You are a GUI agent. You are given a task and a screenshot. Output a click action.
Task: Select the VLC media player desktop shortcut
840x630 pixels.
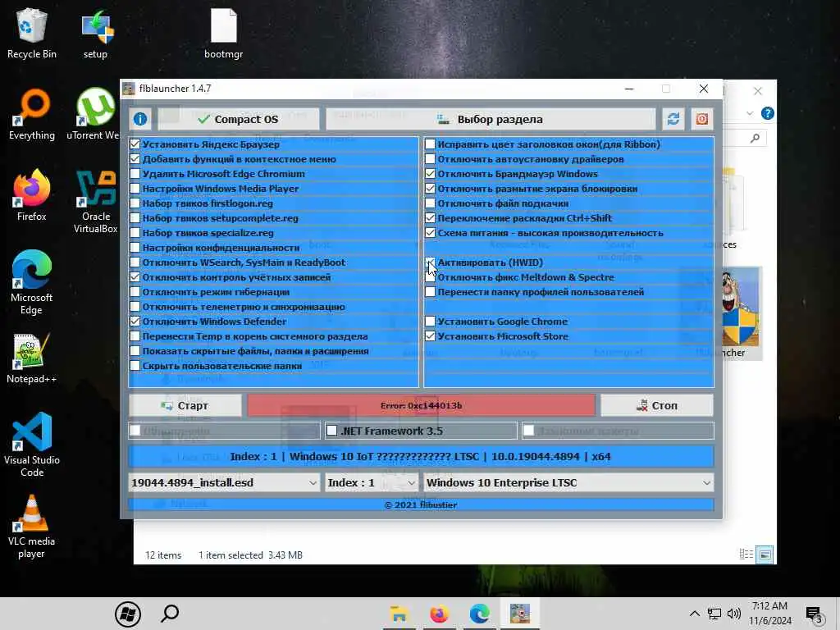coord(32,527)
